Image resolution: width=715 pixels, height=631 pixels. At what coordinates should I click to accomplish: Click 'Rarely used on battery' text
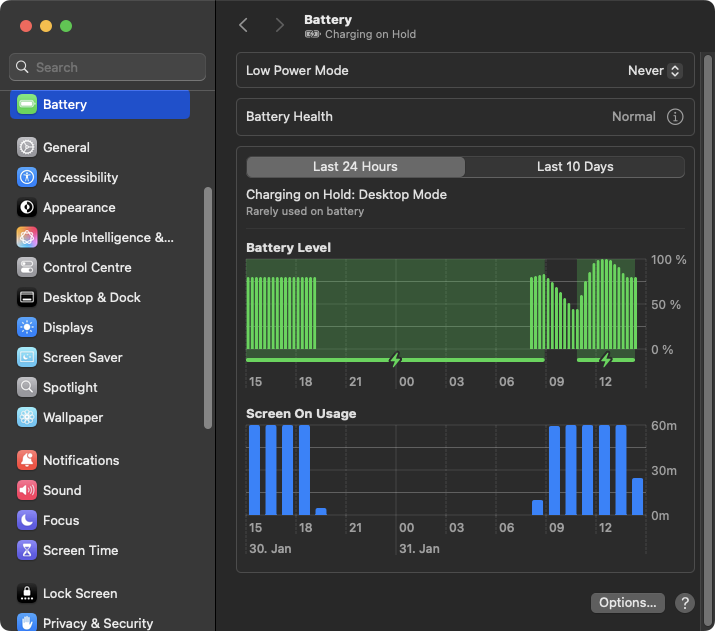[305, 212]
